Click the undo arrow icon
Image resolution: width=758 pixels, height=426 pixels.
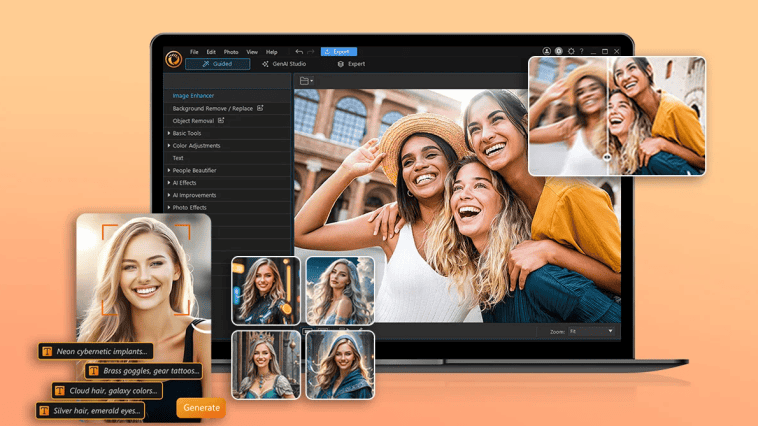click(299, 52)
